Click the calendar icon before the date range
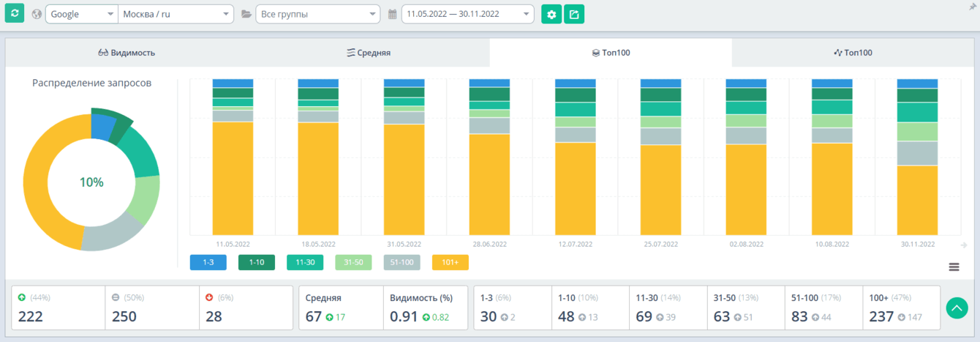 point(393,15)
